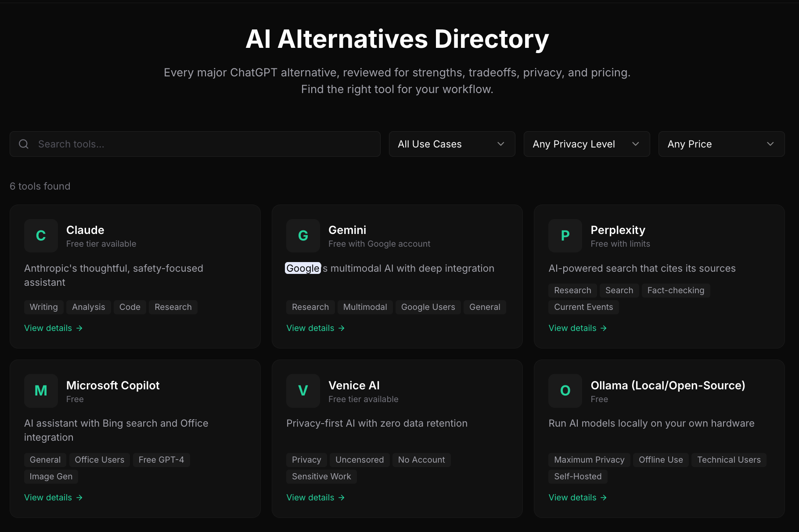Click the Microsoft Copilot card title

click(113, 385)
